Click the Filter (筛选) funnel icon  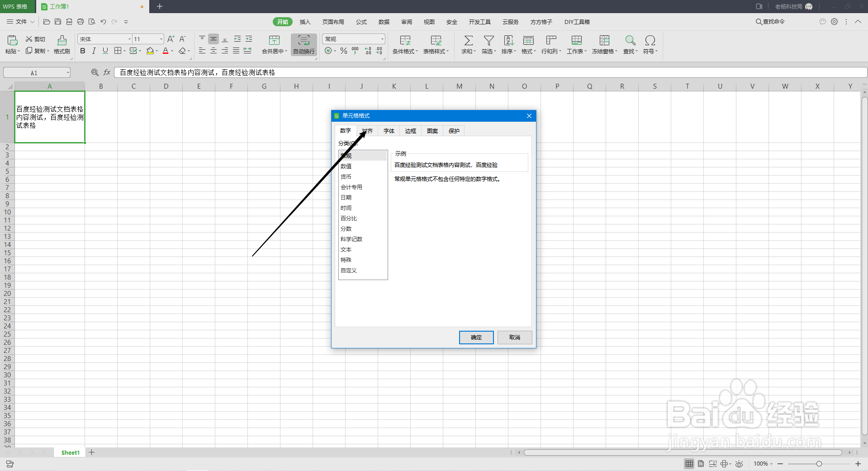click(x=489, y=40)
